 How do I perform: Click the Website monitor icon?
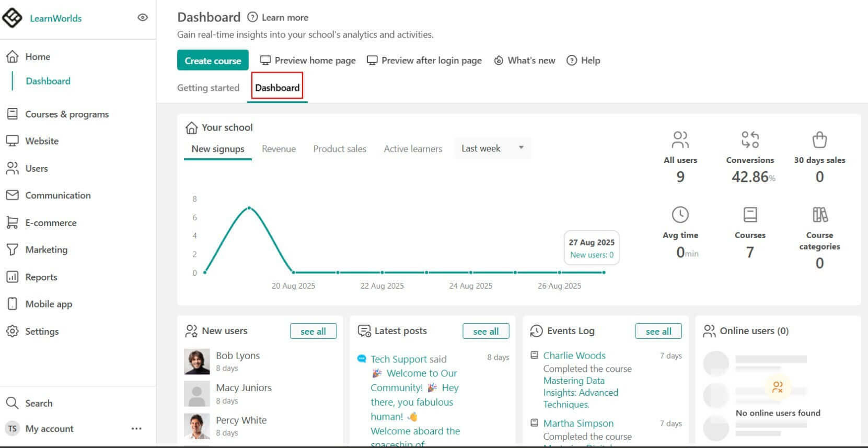click(x=12, y=141)
